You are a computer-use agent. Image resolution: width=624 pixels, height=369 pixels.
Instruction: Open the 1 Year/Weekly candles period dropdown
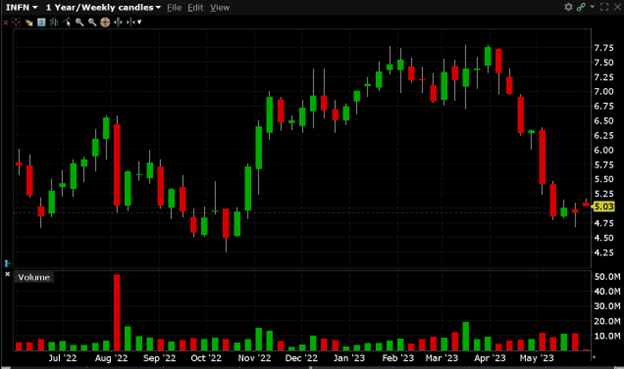103,8
